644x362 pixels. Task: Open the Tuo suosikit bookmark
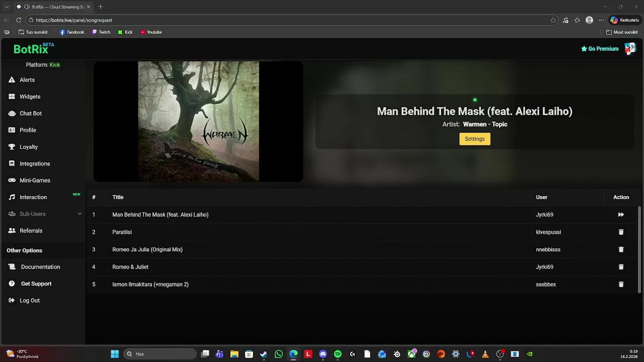pos(33,32)
